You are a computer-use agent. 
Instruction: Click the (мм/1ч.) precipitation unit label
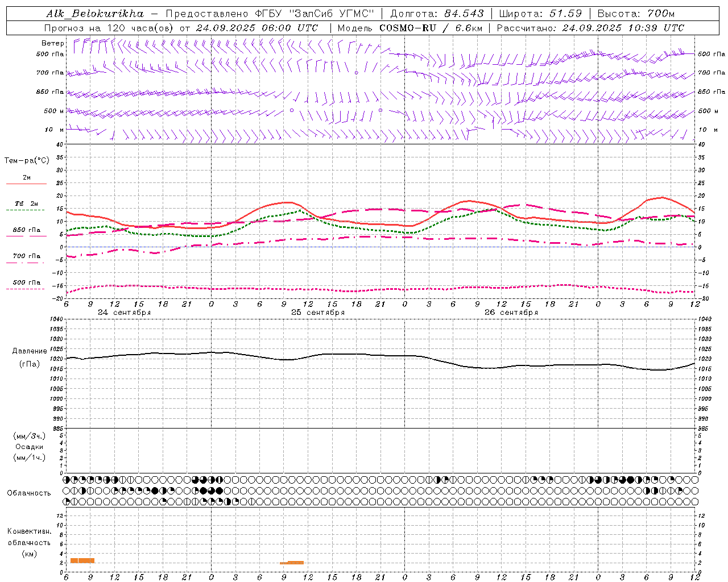point(30,458)
